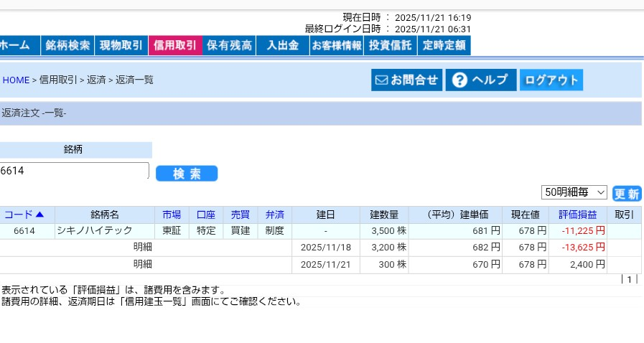Sort by the コード column header
This screenshot has height=343, width=644.
(24, 215)
